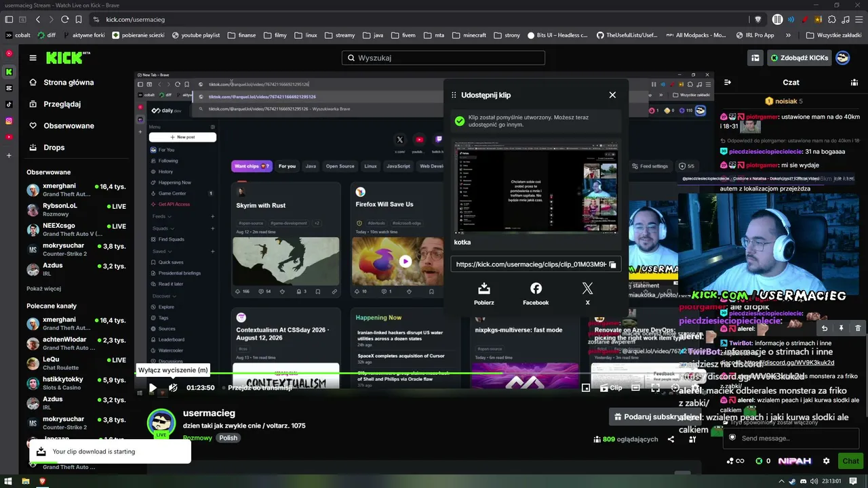
Task: Close the Udostępnij klip dialog
Action: (612, 95)
